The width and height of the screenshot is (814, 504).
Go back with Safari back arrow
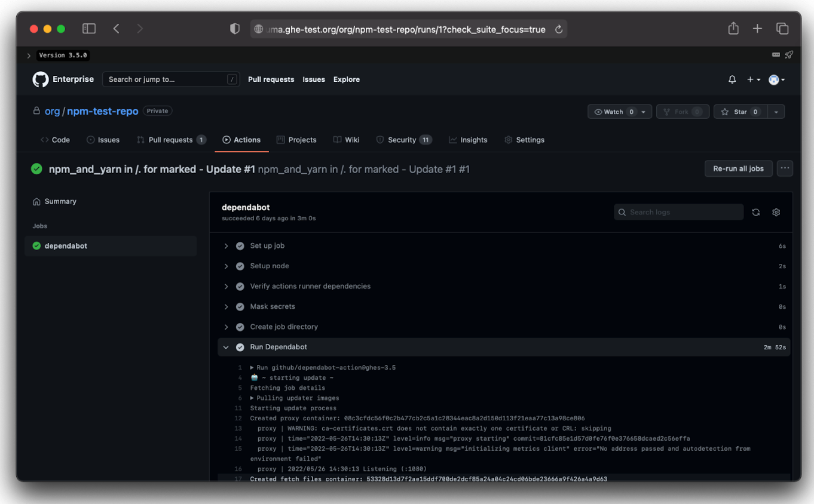pos(117,29)
